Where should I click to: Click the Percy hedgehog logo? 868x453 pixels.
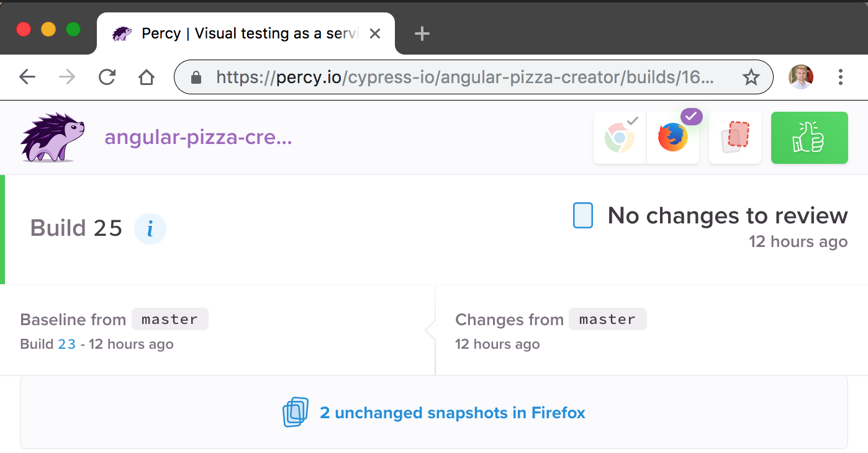click(x=52, y=137)
